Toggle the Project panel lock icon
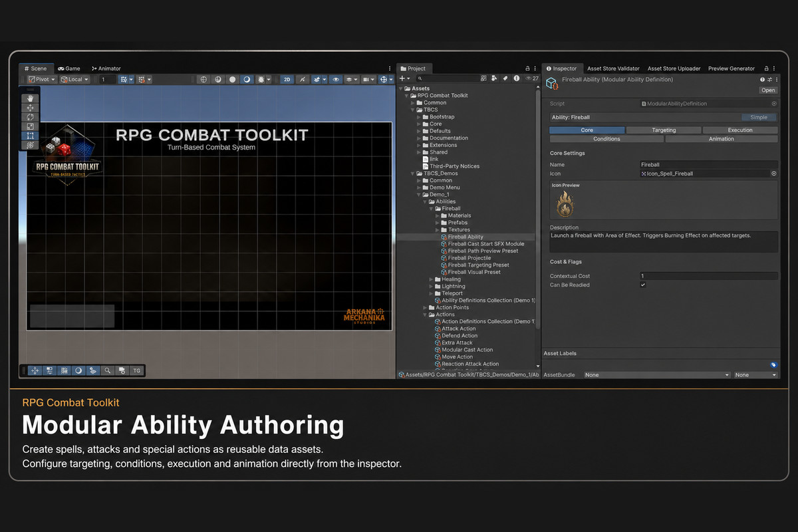798x532 pixels. point(527,68)
